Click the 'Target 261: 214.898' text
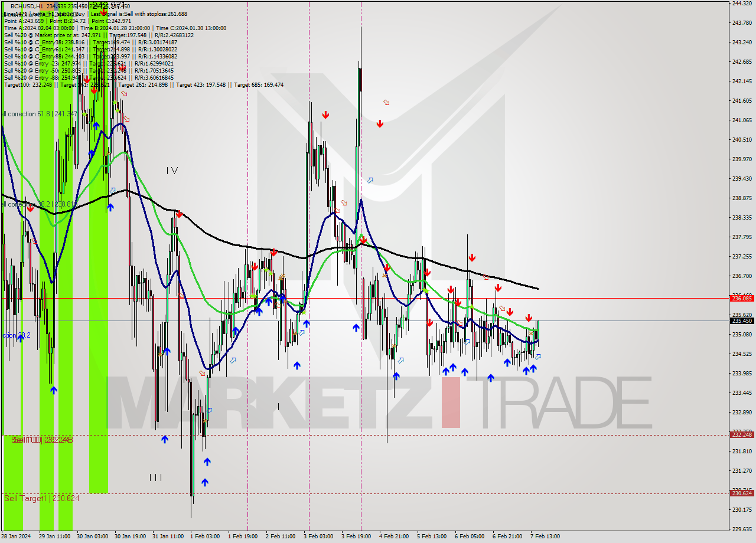 143,84
